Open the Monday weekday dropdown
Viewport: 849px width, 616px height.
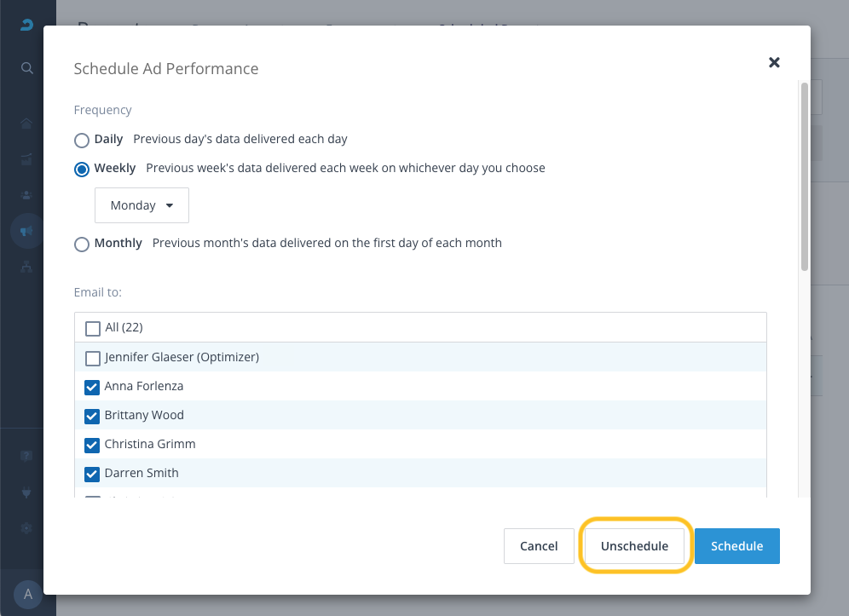coord(141,205)
